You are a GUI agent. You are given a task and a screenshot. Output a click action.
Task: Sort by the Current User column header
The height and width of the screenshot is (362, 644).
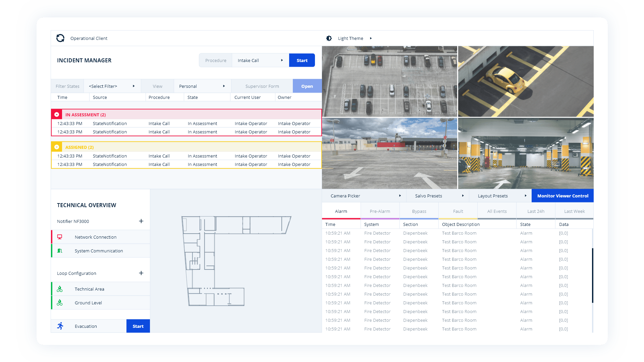pos(248,97)
